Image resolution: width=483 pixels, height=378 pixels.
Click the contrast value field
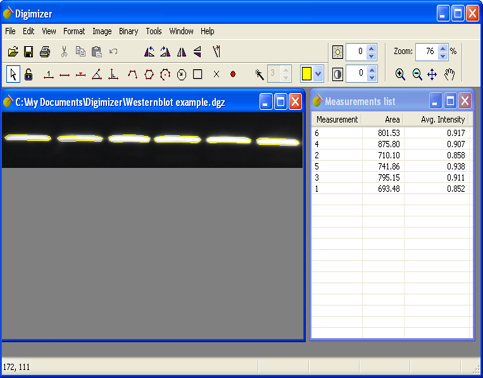click(x=356, y=73)
